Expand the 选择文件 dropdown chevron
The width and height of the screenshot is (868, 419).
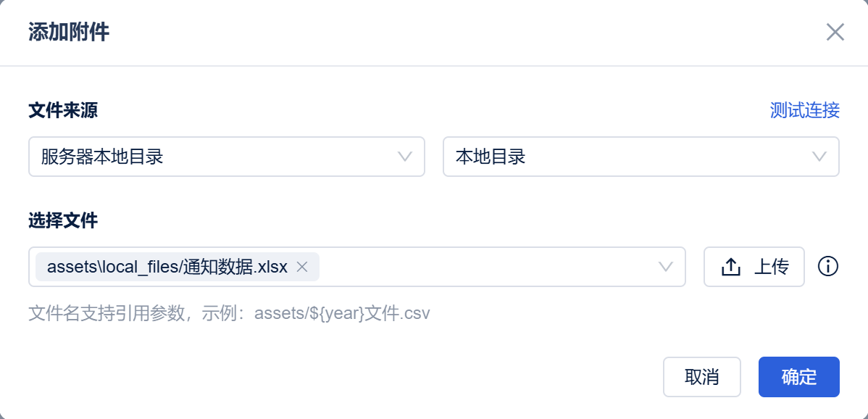point(665,267)
